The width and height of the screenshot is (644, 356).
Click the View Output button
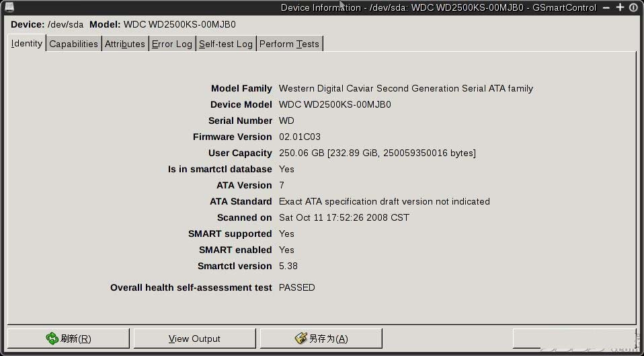195,339
